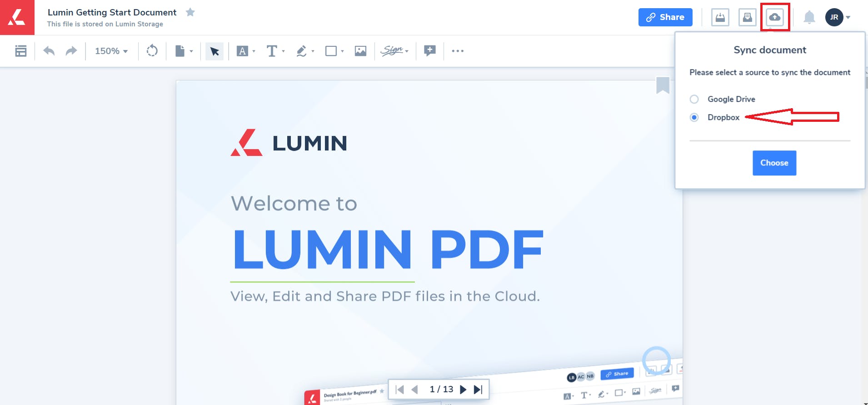Click the Lumin logo home icon
Screen dimensions: 868x405
(x=17, y=17)
